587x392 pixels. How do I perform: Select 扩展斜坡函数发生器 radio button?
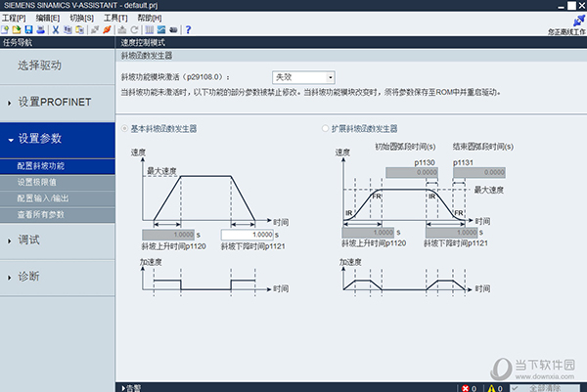(325, 129)
